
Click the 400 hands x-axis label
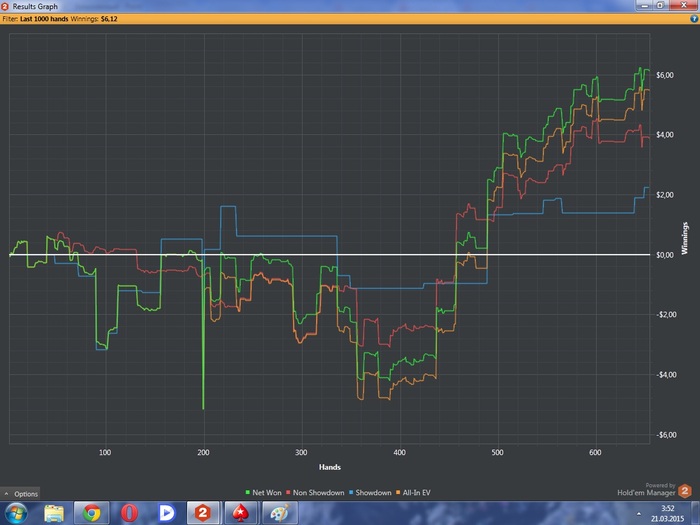click(400, 452)
